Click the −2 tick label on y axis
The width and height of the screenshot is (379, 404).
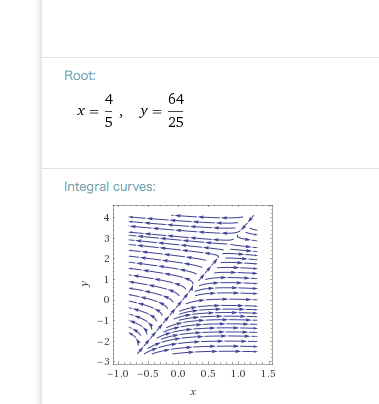[x=103, y=341]
